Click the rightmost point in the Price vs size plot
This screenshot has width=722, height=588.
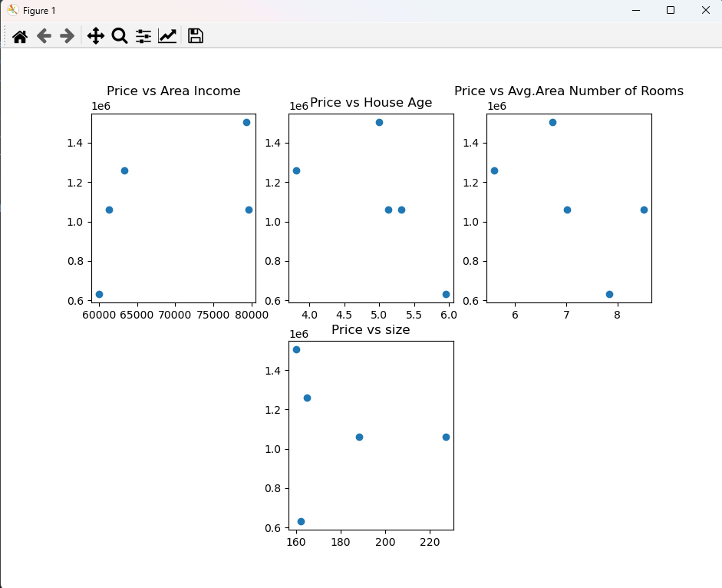446,438
